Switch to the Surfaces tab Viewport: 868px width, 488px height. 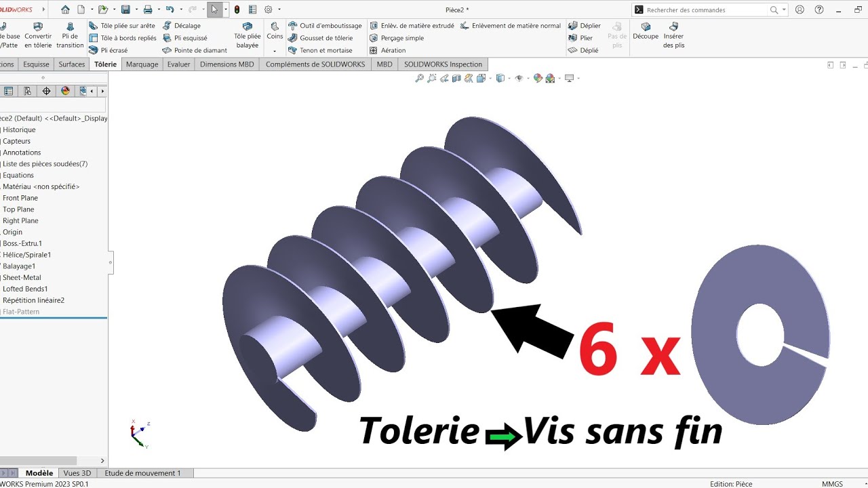coord(72,64)
